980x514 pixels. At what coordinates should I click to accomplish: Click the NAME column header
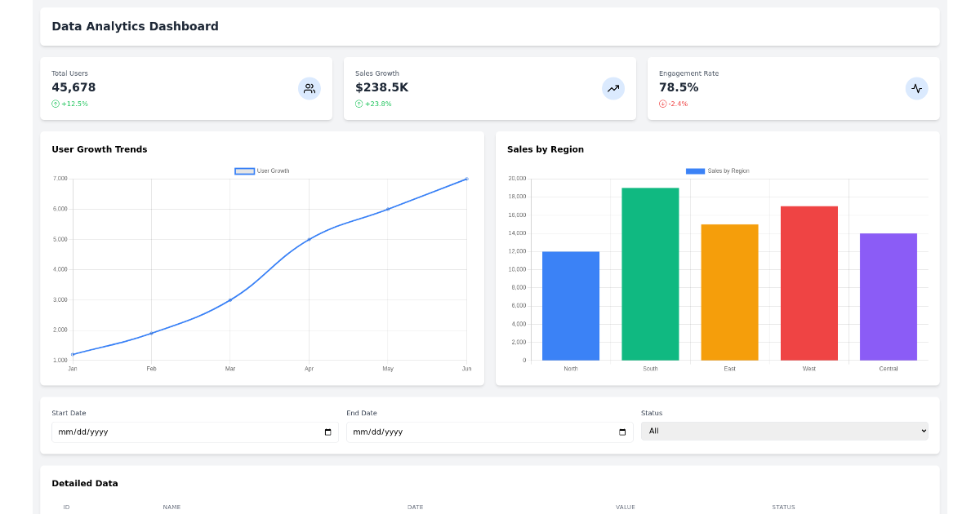(x=171, y=507)
